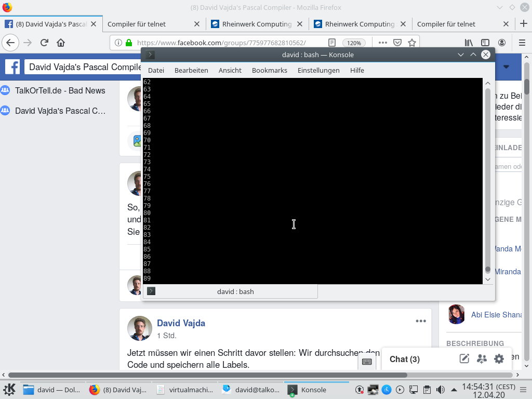Bookmark this page with the star icon
Image resolution: width=532 pixels, height=399 pixels.
411,43
